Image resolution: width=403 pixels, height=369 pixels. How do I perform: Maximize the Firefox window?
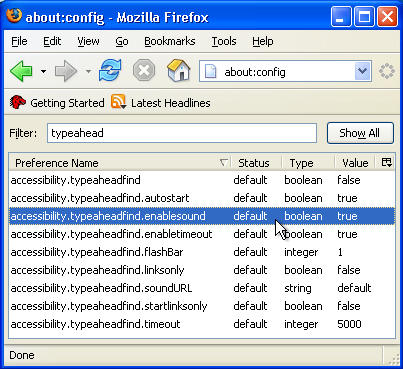[x=364, y=17]
